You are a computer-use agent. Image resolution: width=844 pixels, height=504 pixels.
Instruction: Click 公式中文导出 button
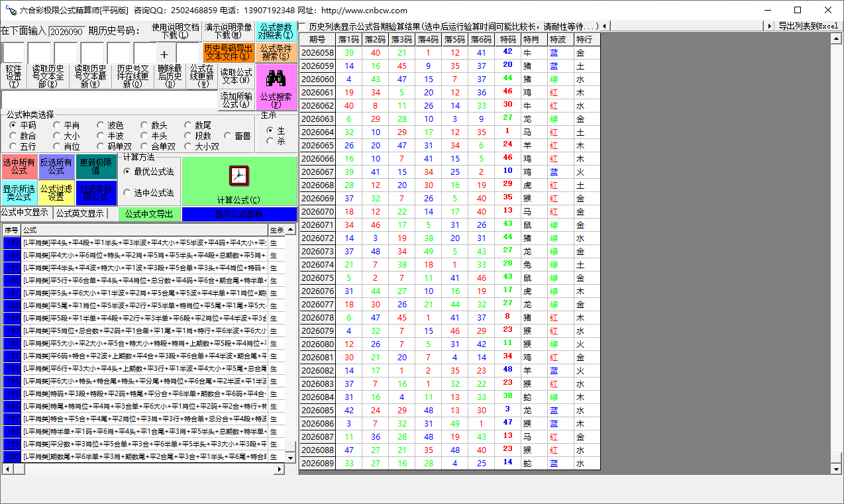(x=149, y=214)
